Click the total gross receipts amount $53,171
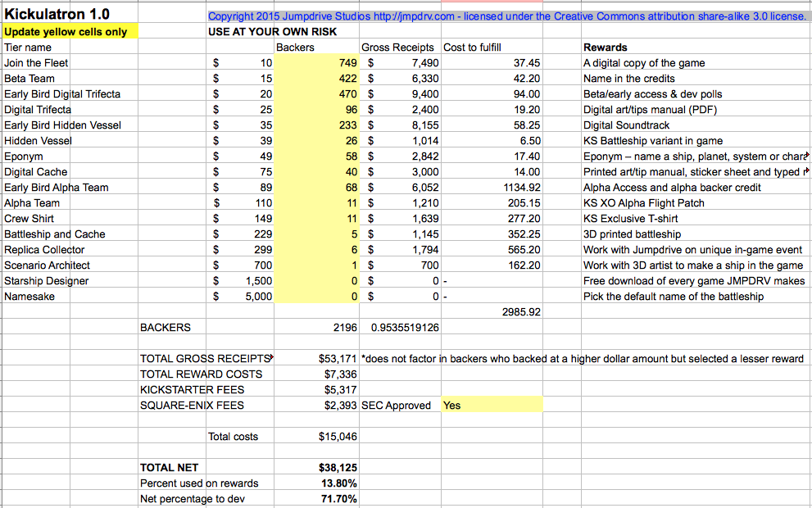 click(x=338, y=358)
